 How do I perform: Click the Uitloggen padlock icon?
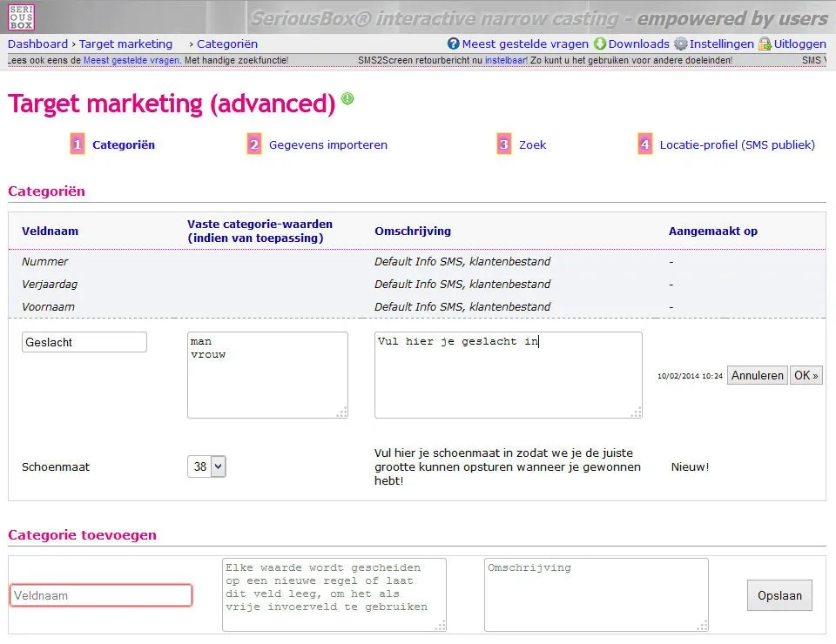coord(765,44)
